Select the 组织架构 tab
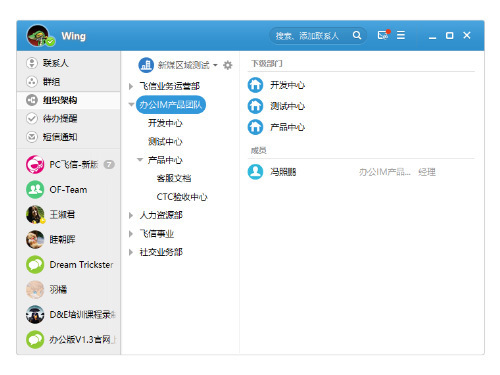The height and width of the screenshot is (375, 500). click(69, 100)
